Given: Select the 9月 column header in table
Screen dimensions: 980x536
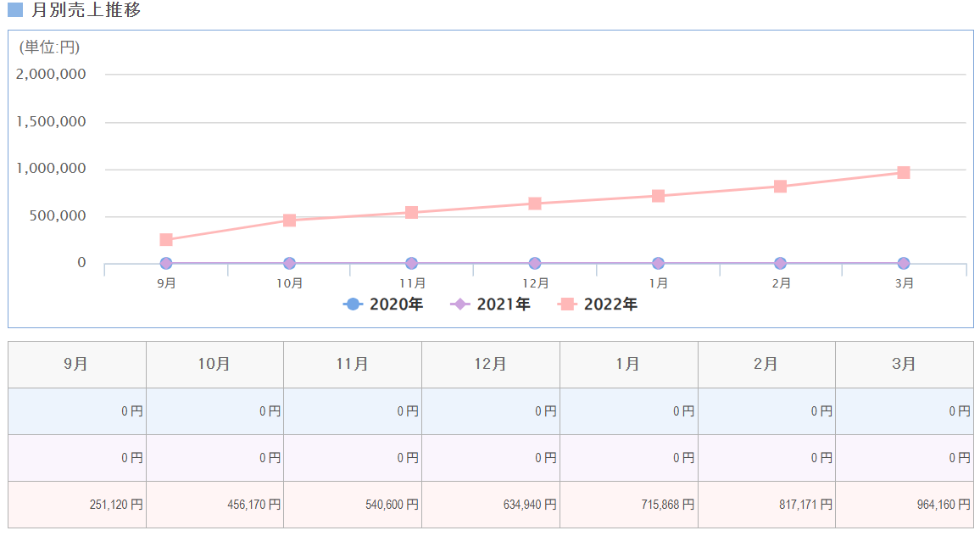Looking at the screenshot, I should [x=76, y=365].
